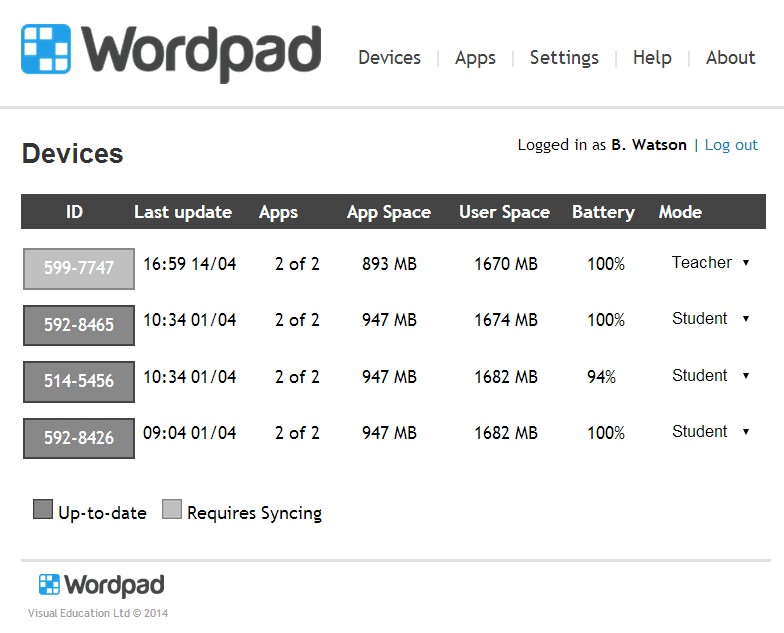
Task: Click the Visual Education Ltd © 2014 text
Action: pyautogui.click(x=98, y=614)
